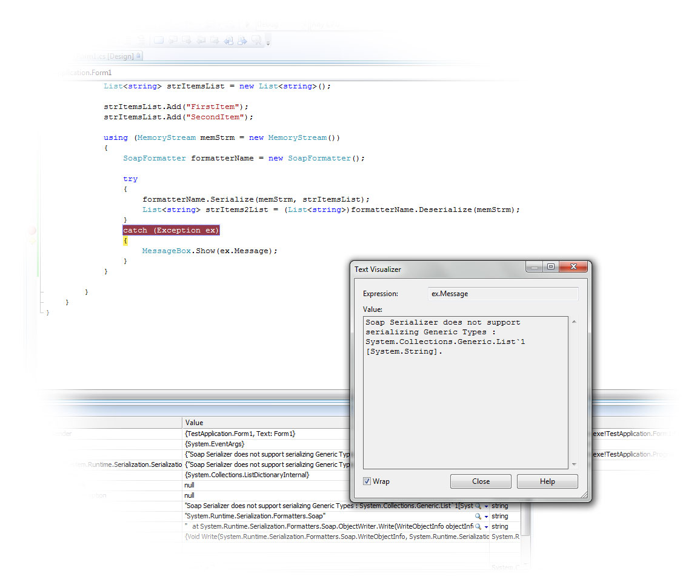The width and height of the screenshot is (700, 588).
Task: Close the Text Visualizer with the Close button
Action: [x=481, y=481]
